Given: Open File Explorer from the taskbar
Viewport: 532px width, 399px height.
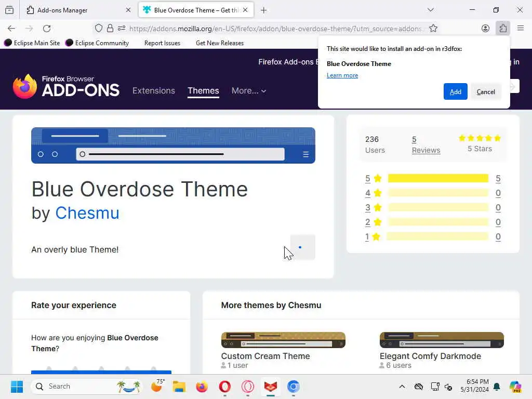Looking at the screenshot, I should [x=179, y=387].
